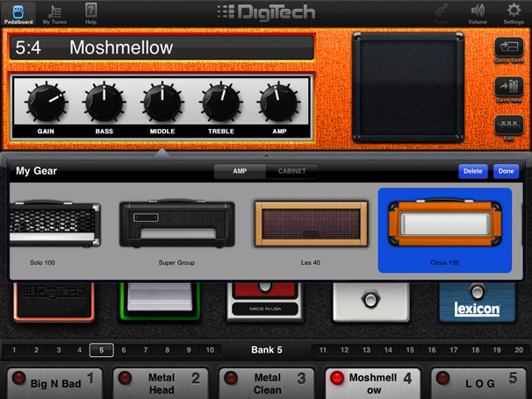Click the Done button
The width and height of the screenshot is (532, 399).
(506, 171)
